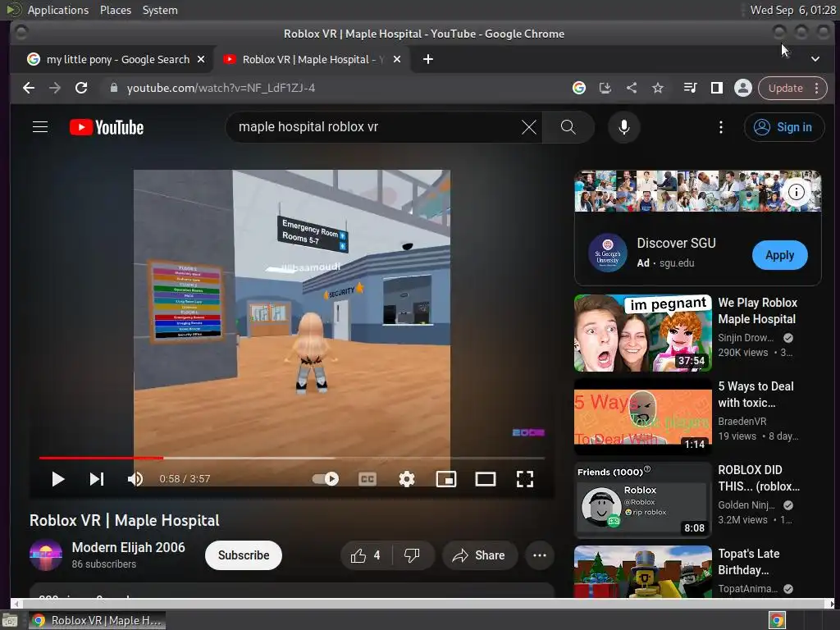Go back to the previous page
This screenshot has width=840, height=630.
click(x=29, y=88)
